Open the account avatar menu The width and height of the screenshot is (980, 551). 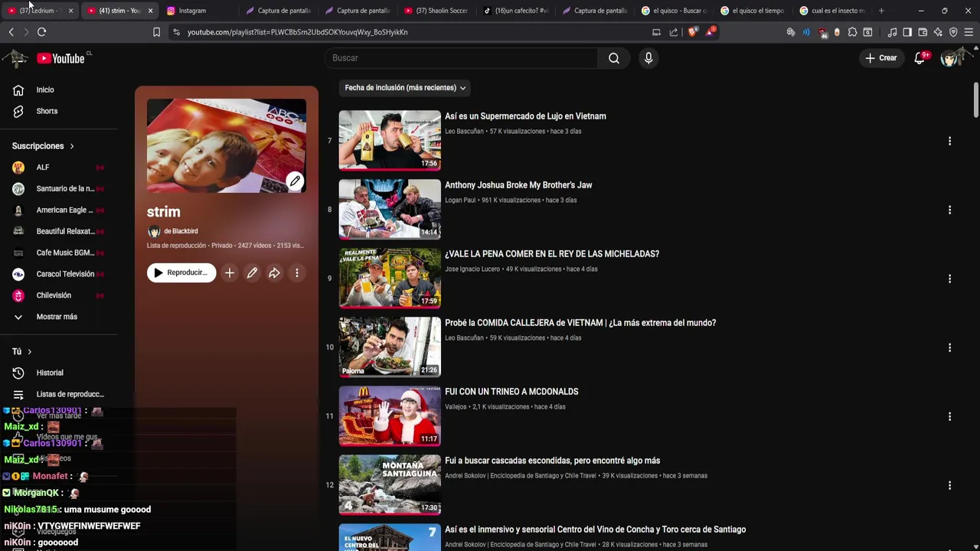[x=949, y=58]
